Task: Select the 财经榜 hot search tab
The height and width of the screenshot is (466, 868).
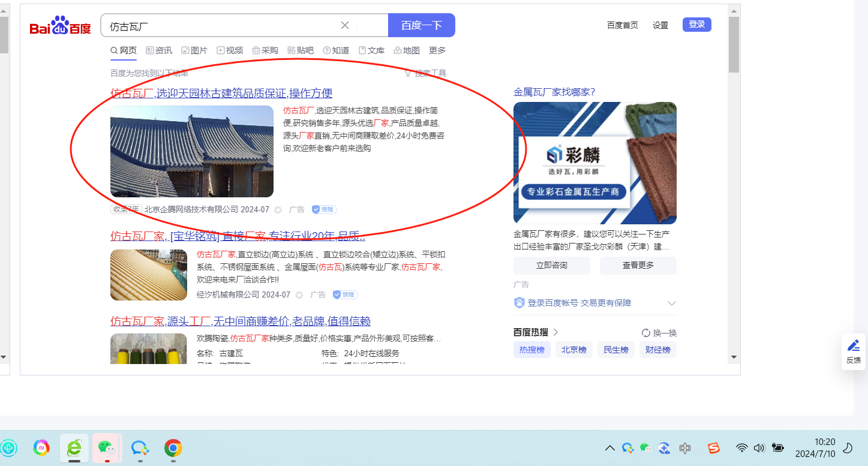Action: [658, 350]
